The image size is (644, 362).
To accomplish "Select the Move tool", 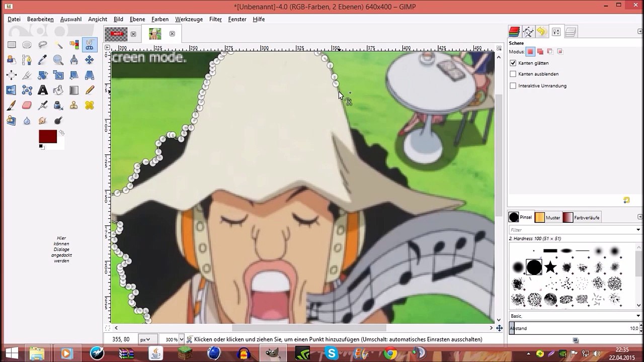I will 90,60.
